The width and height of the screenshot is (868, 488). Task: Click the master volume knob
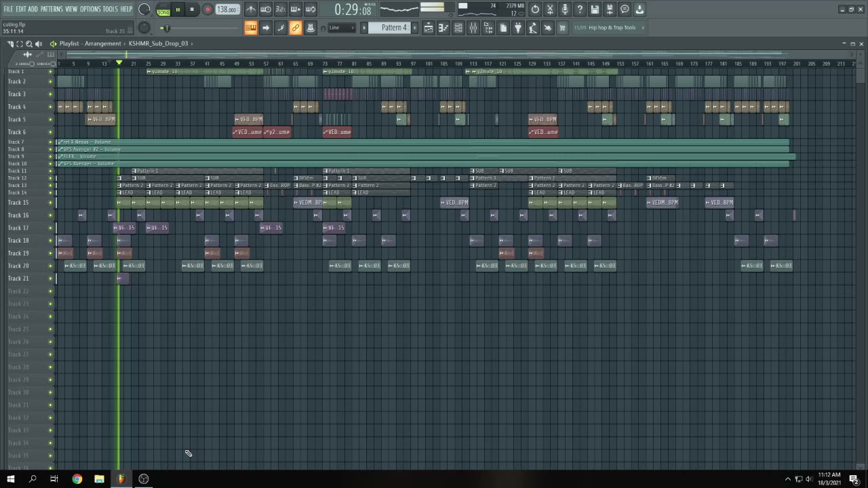(x=144, y=9)
